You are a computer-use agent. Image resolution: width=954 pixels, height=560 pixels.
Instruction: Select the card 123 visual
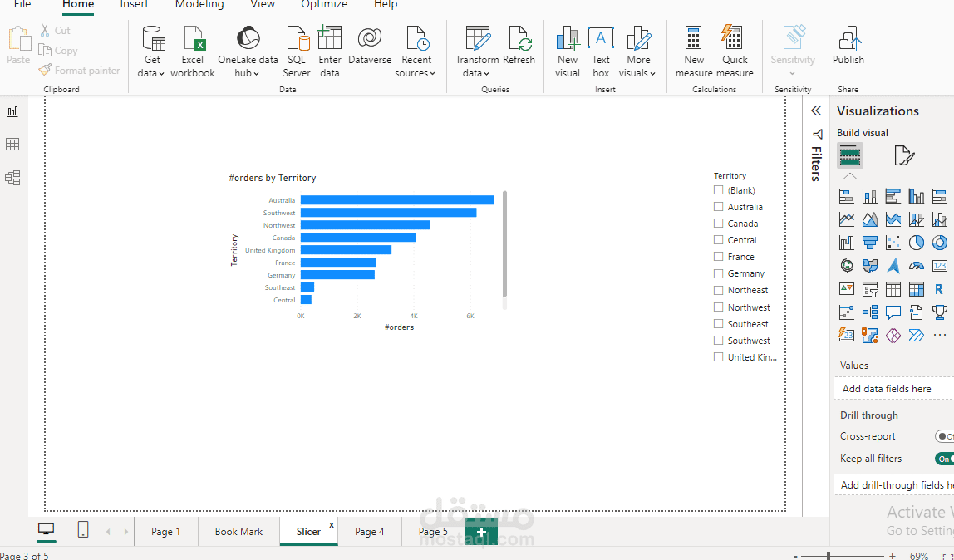(x=939, y=266)
